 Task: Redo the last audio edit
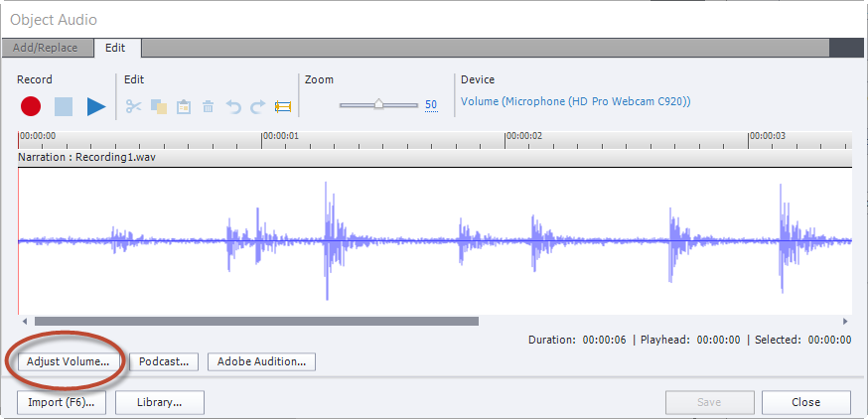258,106
